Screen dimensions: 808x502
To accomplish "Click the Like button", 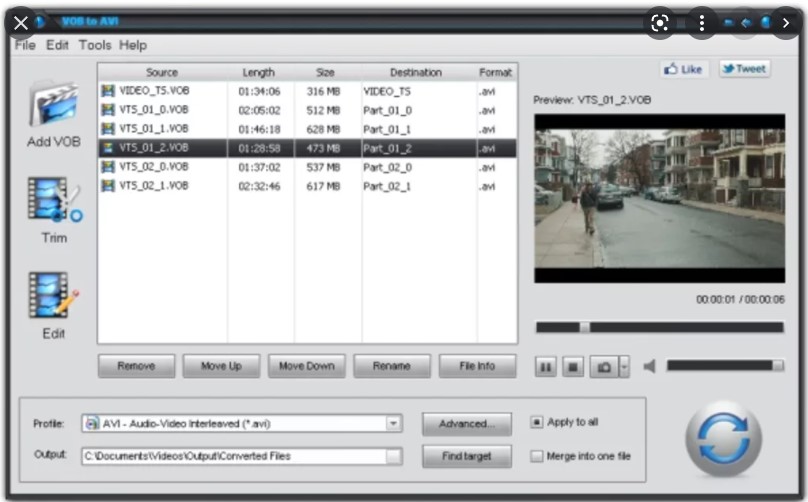I will point(684,69).
